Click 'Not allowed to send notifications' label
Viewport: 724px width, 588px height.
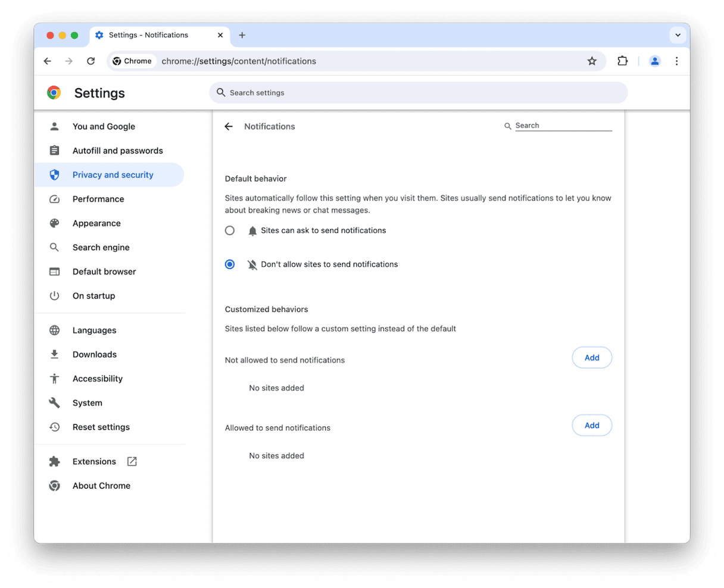285,360
